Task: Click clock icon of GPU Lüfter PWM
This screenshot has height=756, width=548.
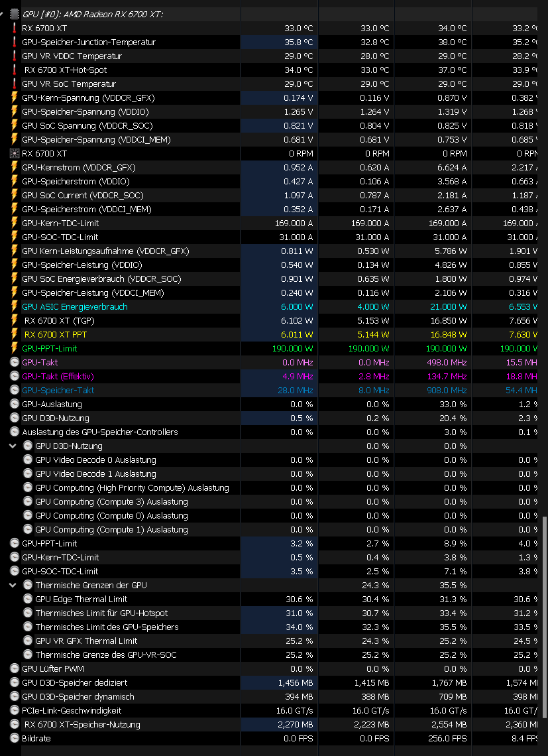Action: pos(15,668)
